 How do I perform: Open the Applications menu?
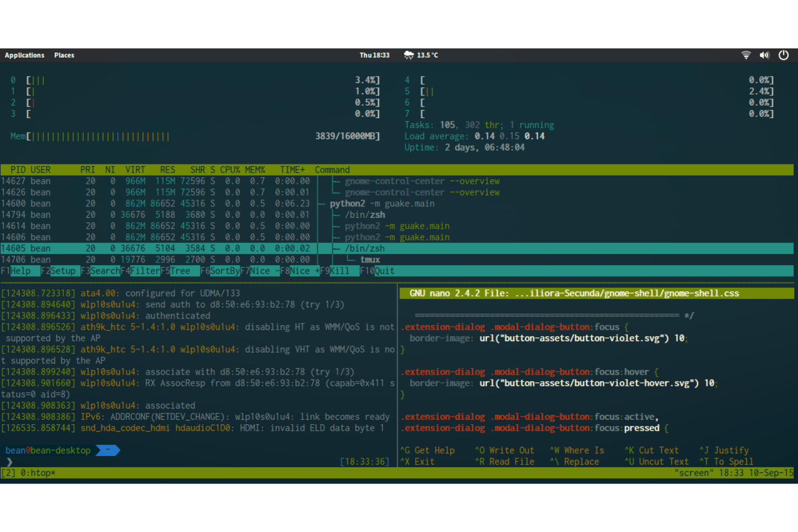point(24,55)
